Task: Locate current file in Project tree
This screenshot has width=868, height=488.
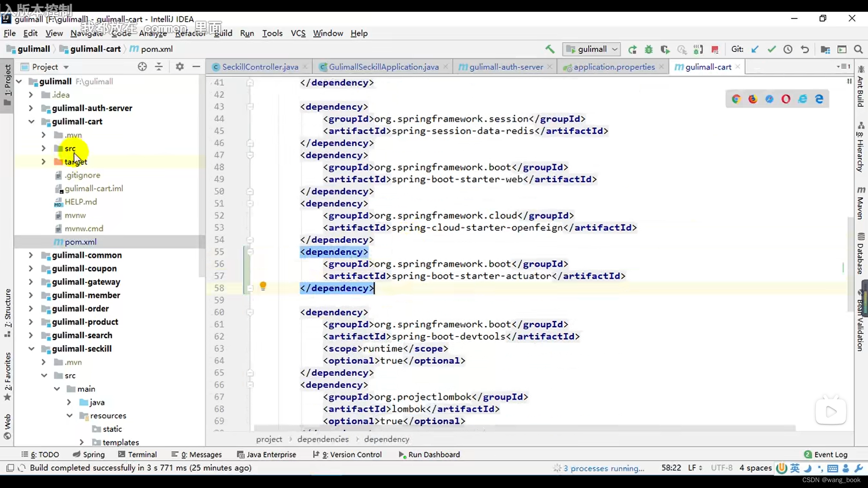Action: tap(142, 67)
